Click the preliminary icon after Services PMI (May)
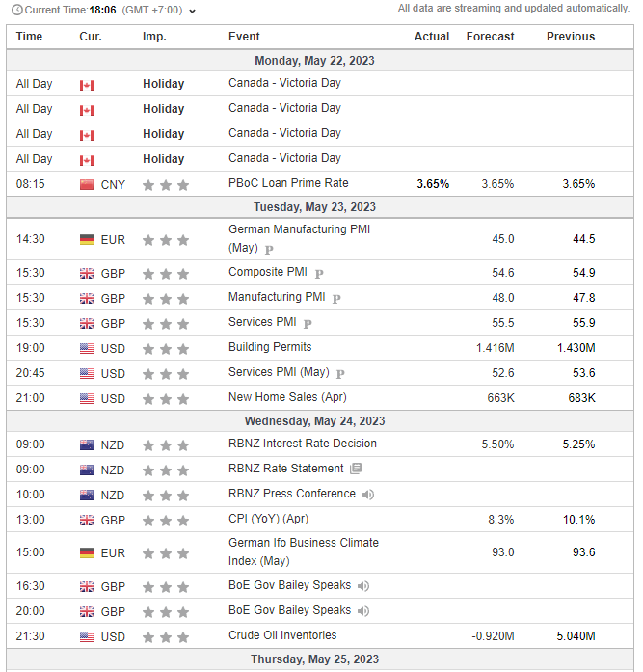The image size is (643, 672). click(x=340, y=374)
